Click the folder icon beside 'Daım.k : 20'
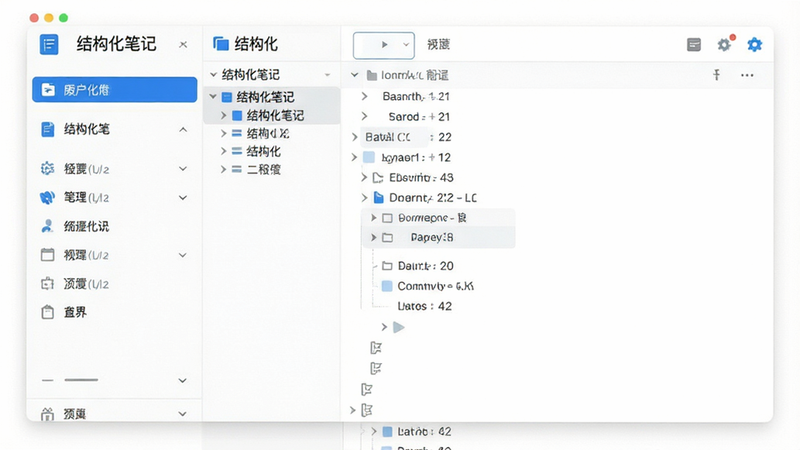The width and height of the screenshot is (800, 450). pyautogui.click(x=387, y=266)
